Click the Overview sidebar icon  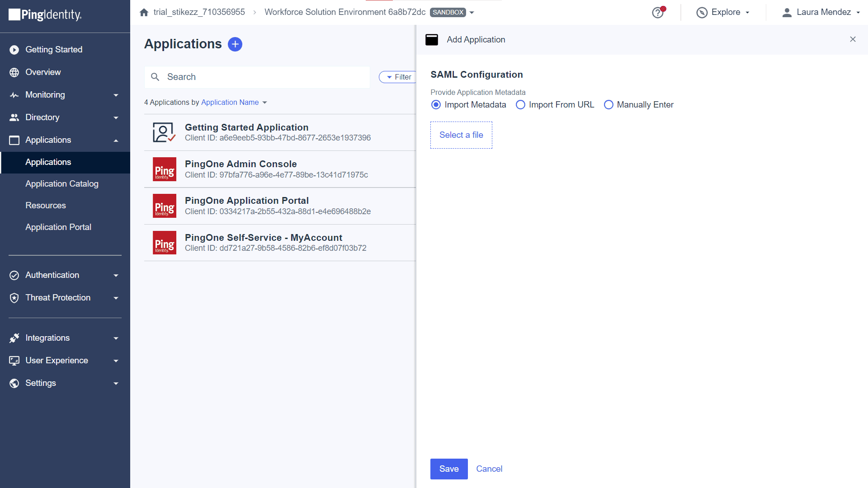(14, 72)
